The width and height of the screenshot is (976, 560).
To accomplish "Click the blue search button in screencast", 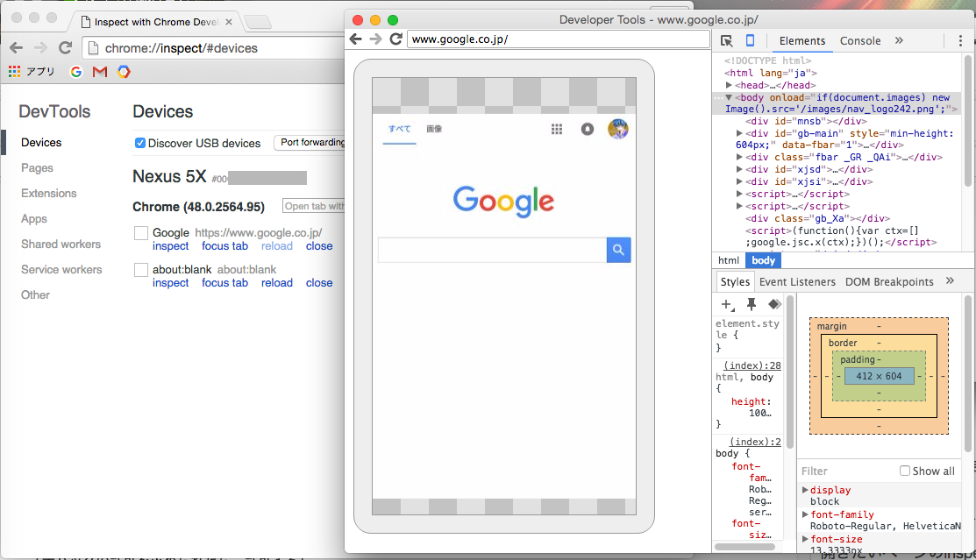I will pyautogui.click(x=619, y=250).
